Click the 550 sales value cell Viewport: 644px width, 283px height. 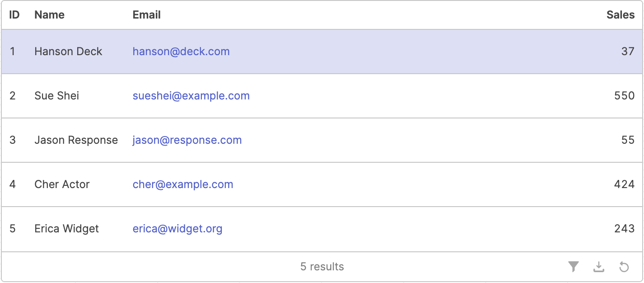point(625,96)
